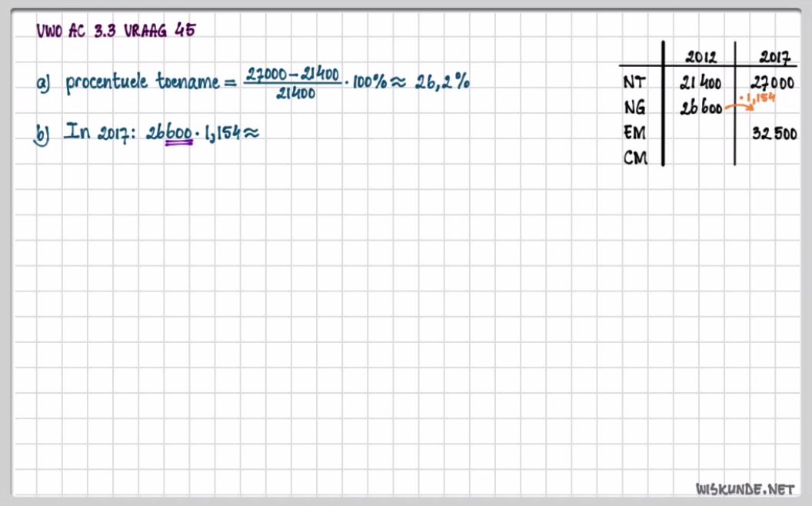
Task: Click the '32 500' value in the EM row
Action: (x=774, y=134)
